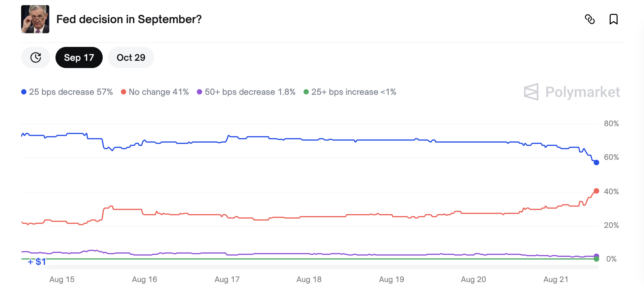This screenshot has width=644, height=288.
Task: Click the Jerome Powell market avatar
Action: pyautogui.click(x=35, y=19)
